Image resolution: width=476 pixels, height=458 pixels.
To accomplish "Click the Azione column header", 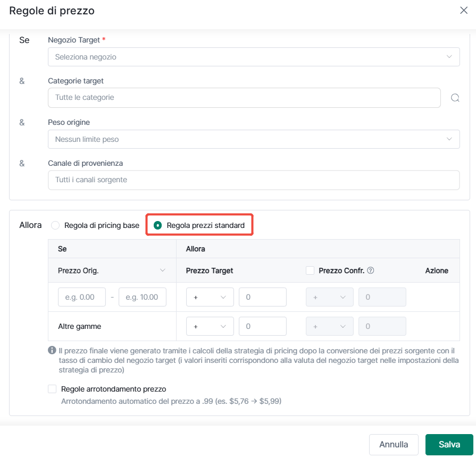I will [x=437, y=270].
